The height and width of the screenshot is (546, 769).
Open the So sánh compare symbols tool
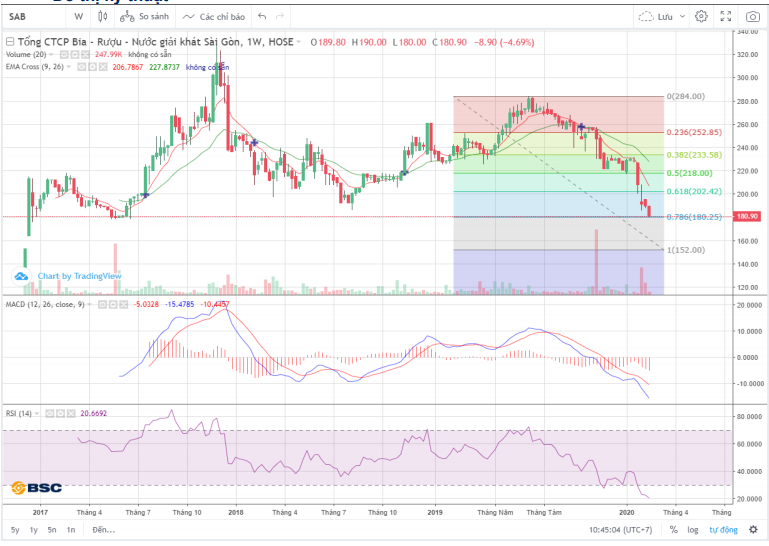145,17
